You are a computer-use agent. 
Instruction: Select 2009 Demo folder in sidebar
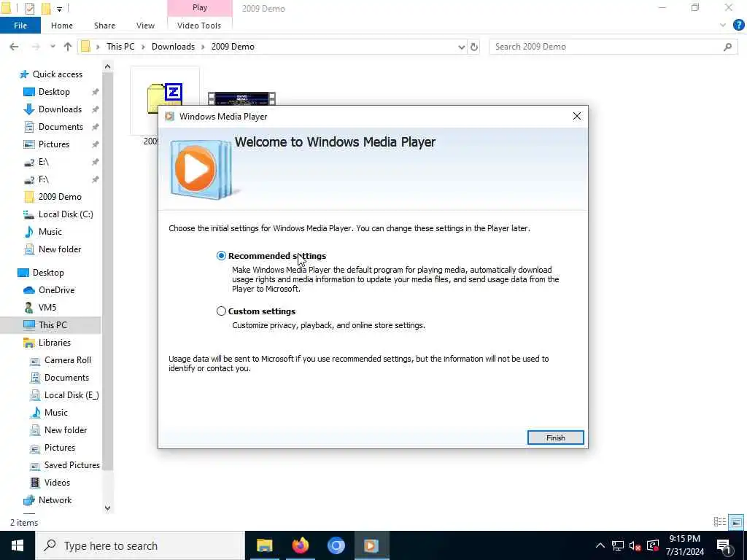[x=60, y=197]
